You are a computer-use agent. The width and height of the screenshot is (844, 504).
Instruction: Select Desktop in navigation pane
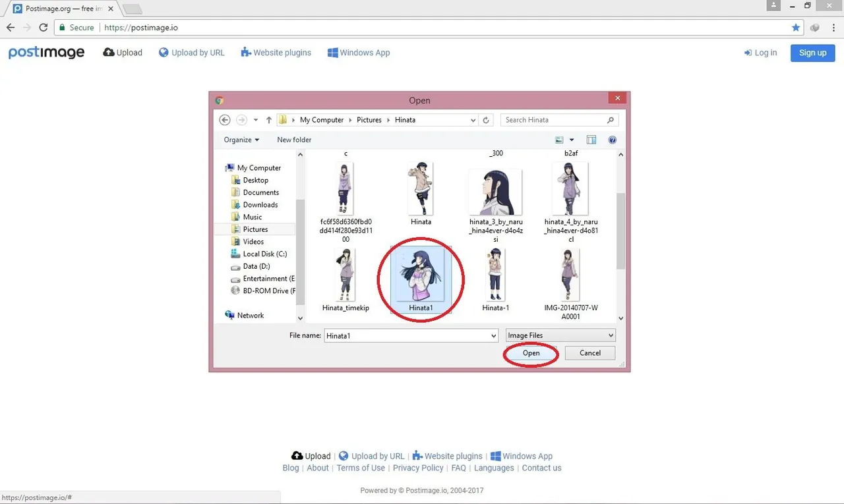coord(255,180)
